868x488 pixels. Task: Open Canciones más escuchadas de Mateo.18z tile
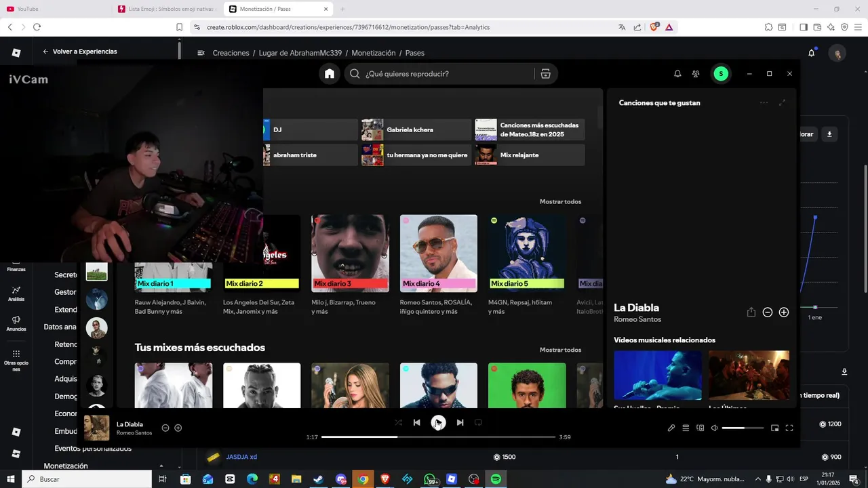(530, 129)
